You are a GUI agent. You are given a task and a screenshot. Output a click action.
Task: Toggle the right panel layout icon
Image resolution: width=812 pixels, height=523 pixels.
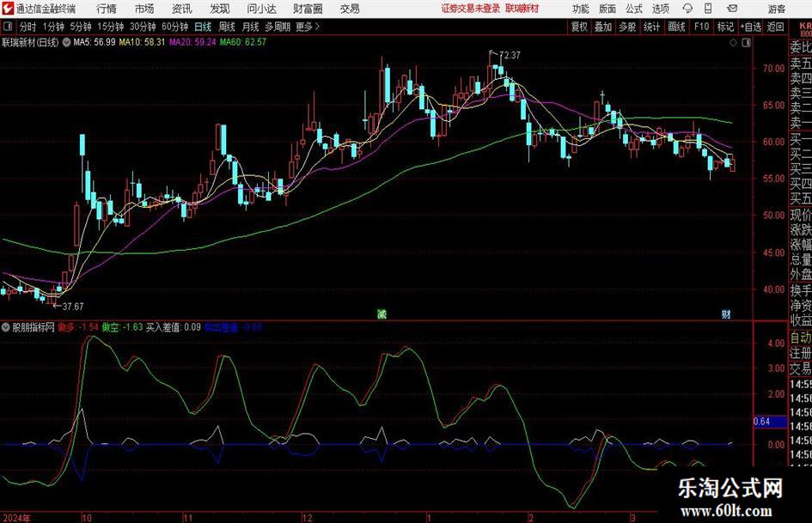746,43
